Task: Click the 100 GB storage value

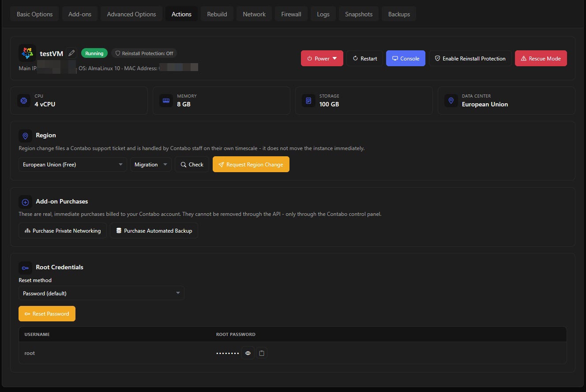Action: (329, 104)
